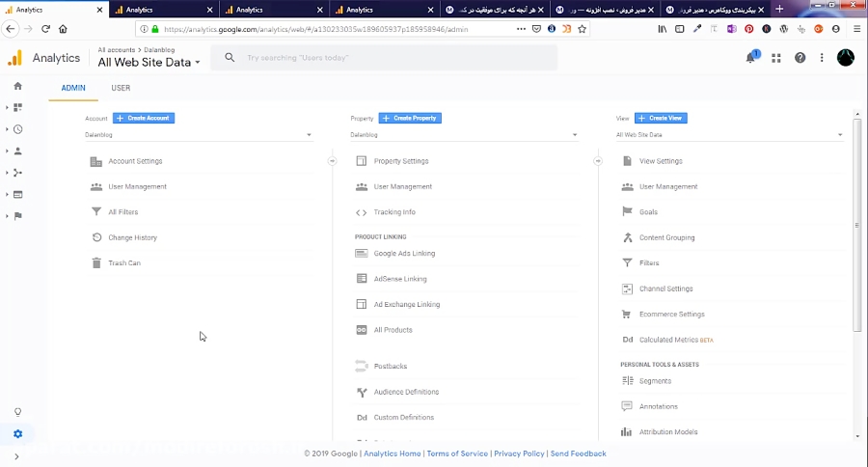Click the Discover lightbulb icon
This screenshot has height=467, width=868.
coord(17,412)
